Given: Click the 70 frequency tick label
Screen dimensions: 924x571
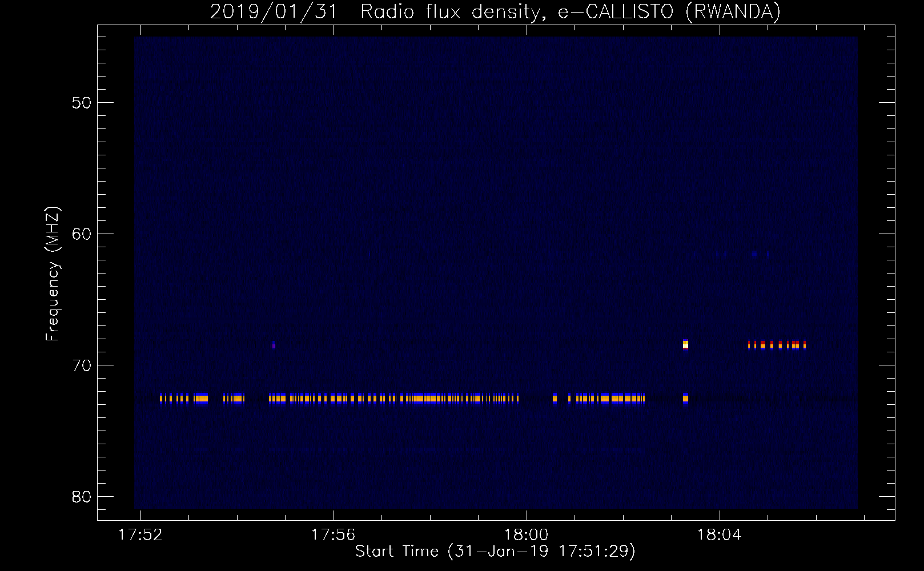Looking at the screenshot, I should pyautogui.click(x=81, y=365).
